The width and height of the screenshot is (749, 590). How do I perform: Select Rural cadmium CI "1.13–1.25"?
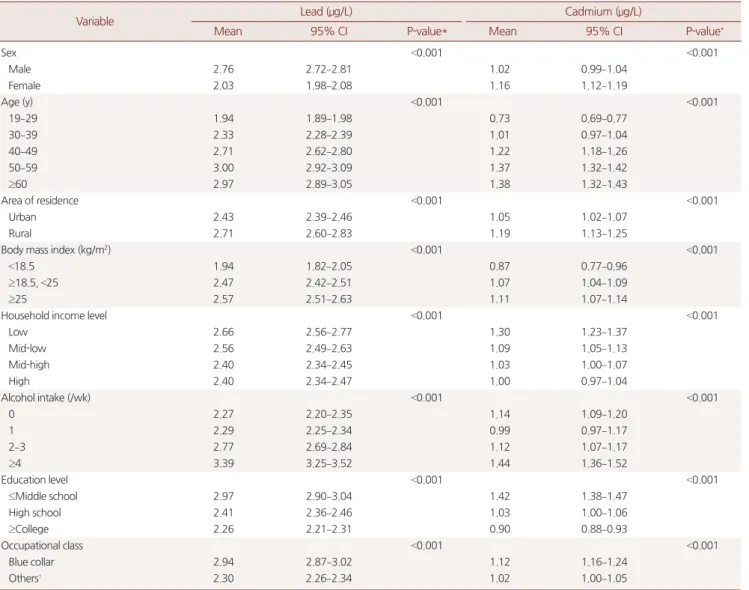[604, 234]
